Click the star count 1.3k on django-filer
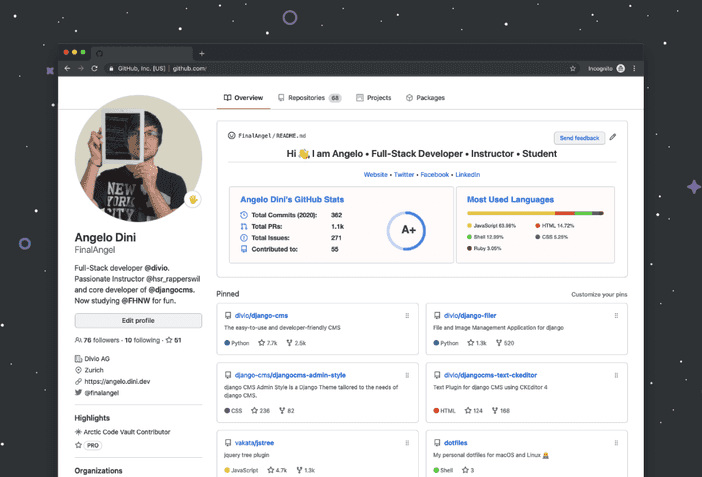This screenshot has height=477, width=702. tap(477, 343)
